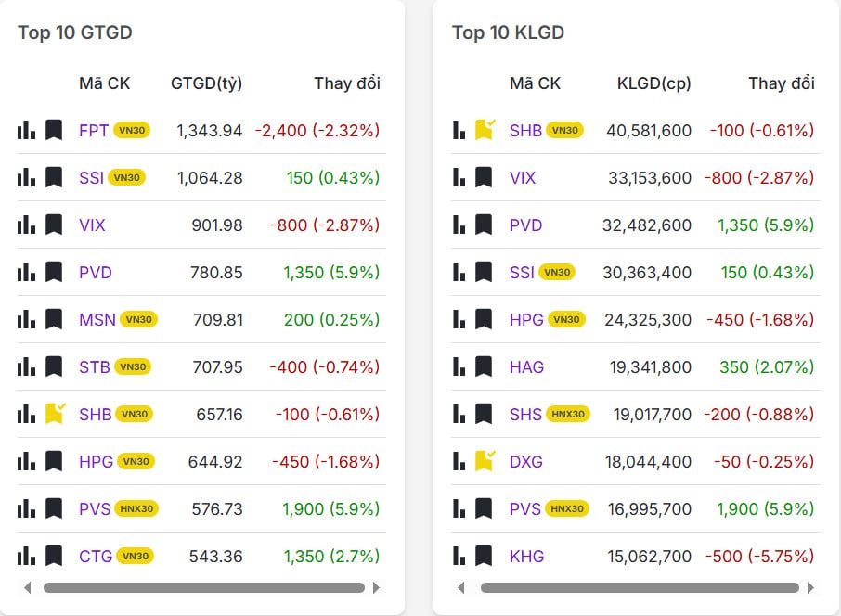Open the STB stock link
The width and height of the screenshot is (841, 616).
(95, 366)
